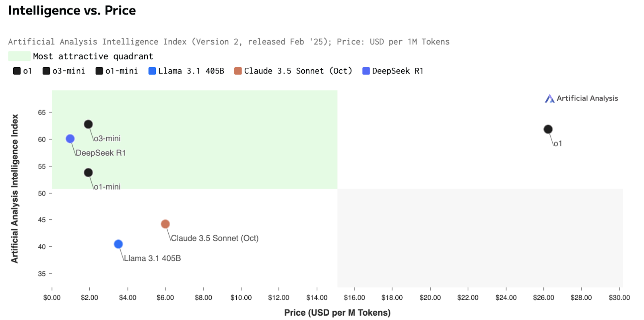Toggle the o3-mini legend entry
The image size is (644, 320).
pyautogui.click(x=64, y=71)
